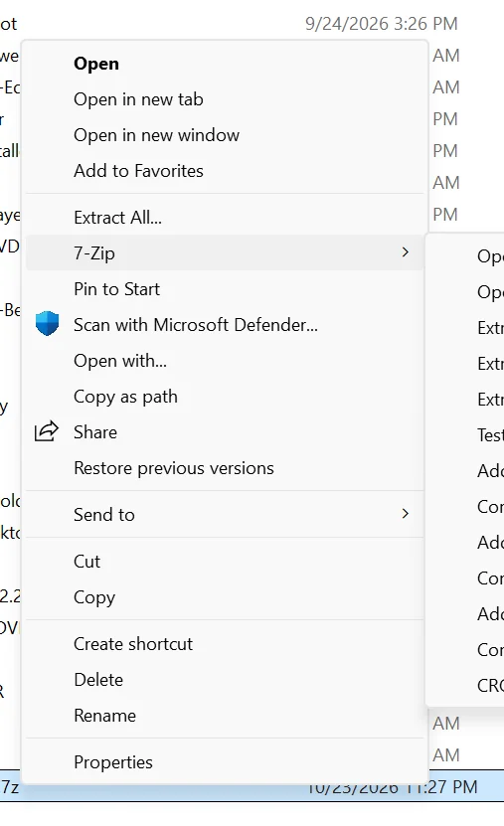This screenshot has width=504, height=826.
Task: Click the date 9/24/2026 3:26 PM
Action: (382, 24)
